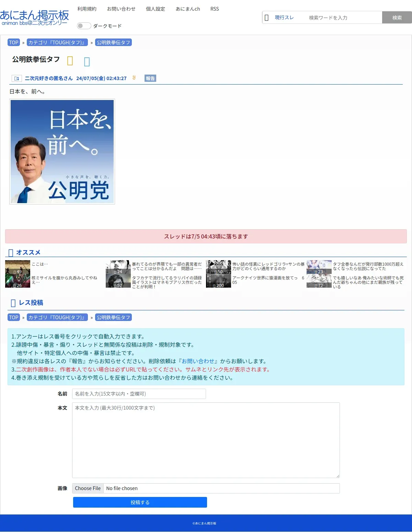The width and height of the screenshot is (412, 532).
Task: Open thread 核ミサイルを腹から丸呑みしてやねえ…
Action: click(x=64, y=280)
